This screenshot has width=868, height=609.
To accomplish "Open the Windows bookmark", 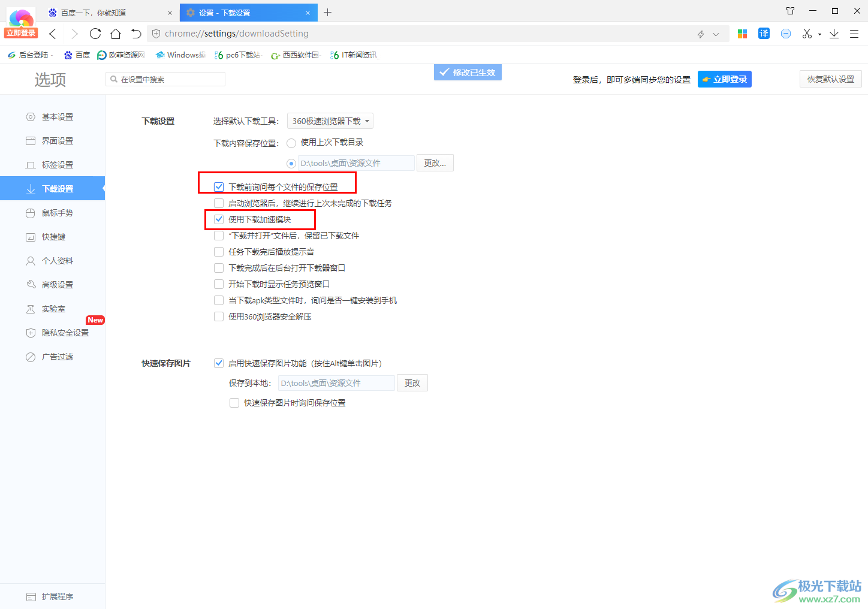I will [x=180, y=55].
